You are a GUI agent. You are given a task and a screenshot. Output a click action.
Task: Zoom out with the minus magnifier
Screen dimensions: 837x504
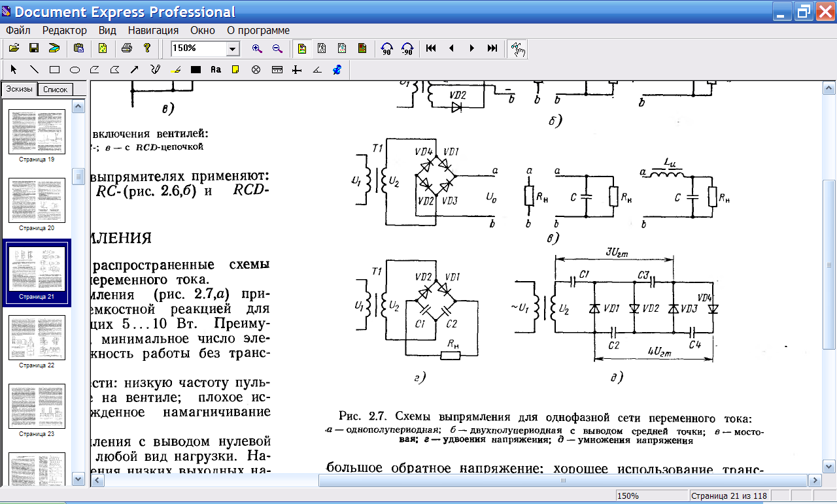coord(277,48)
